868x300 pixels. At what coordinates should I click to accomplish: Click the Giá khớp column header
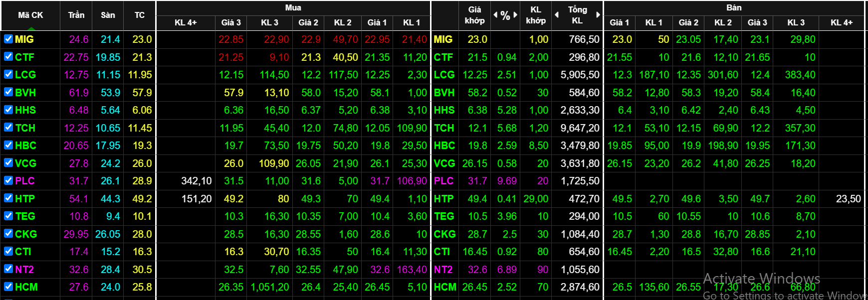point(474,15)
